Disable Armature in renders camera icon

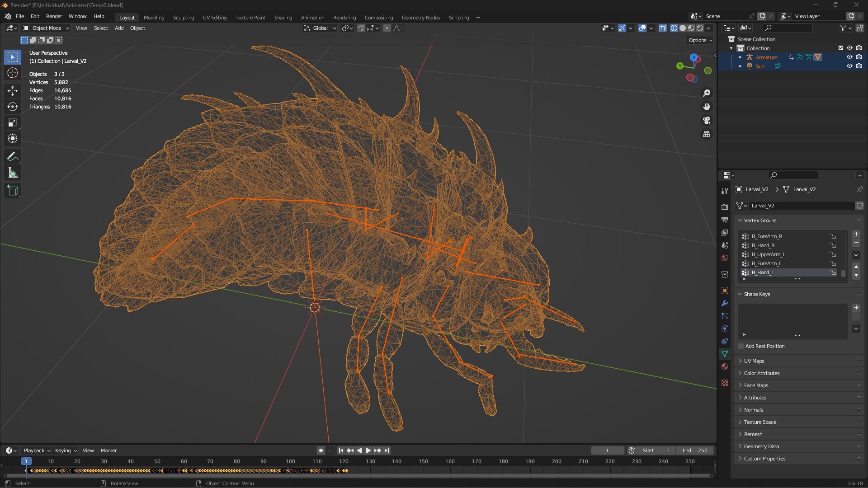coord(859,57)
